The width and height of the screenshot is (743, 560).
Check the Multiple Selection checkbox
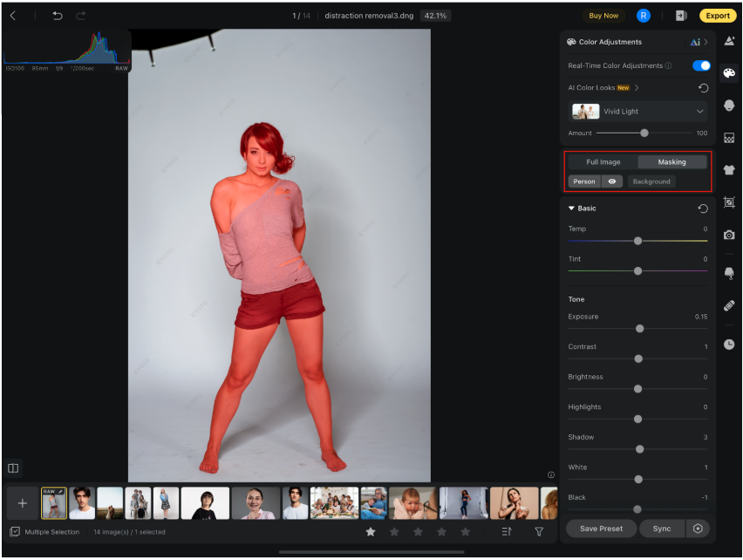(15, 531)
